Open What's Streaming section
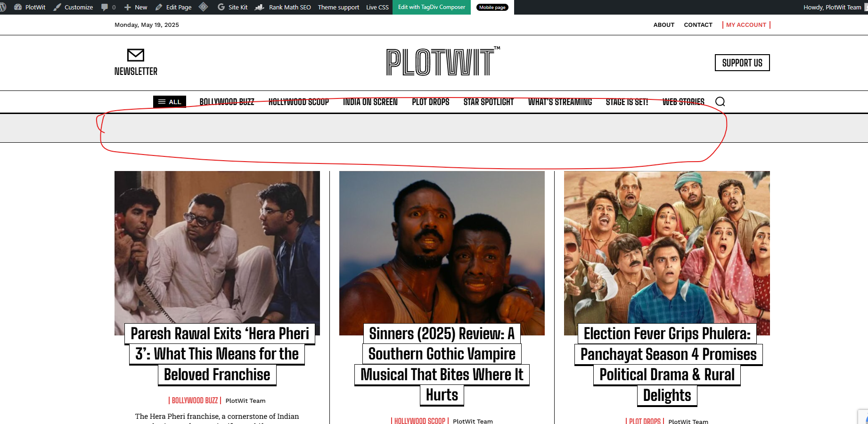Screen dimensions: 868x424 (x=560, y=102)
